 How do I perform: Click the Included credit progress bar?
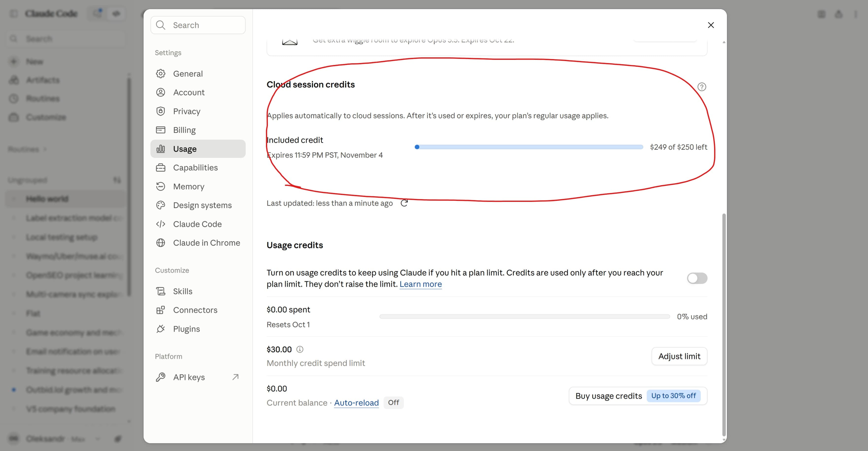point(529,147)
